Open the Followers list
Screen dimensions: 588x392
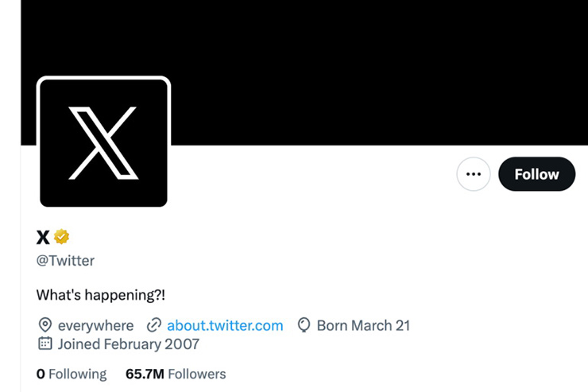(197, 374)
